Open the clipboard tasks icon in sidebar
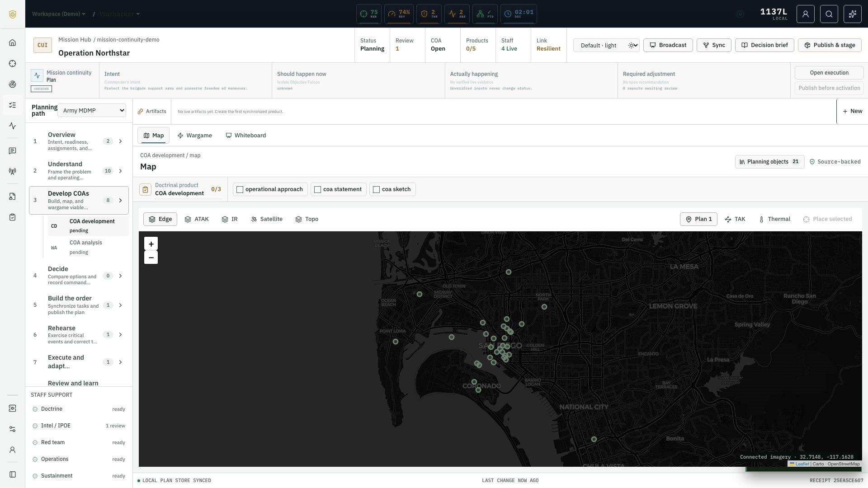The height and width of the screenshot is (488, 868). [12, 217]
